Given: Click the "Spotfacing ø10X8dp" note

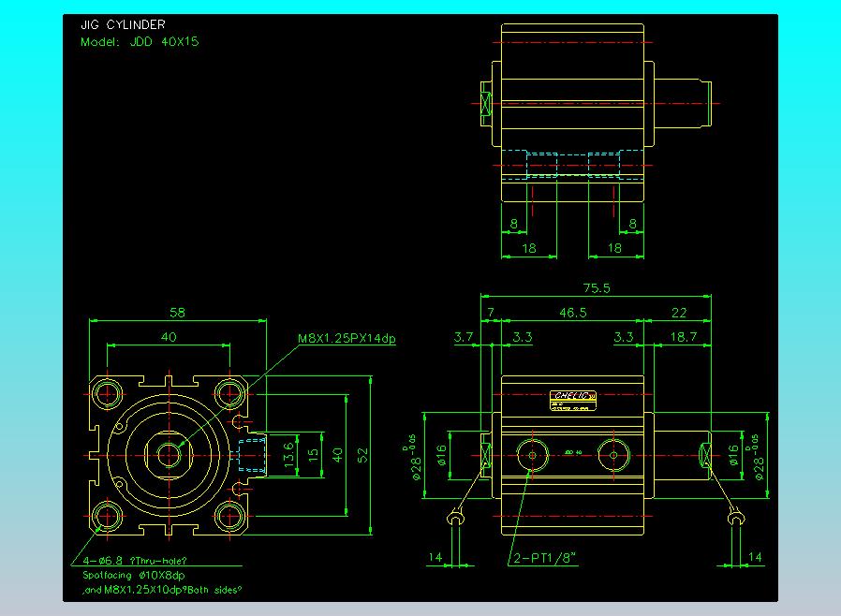Looking at the screenshot, I should coord(134,575).
